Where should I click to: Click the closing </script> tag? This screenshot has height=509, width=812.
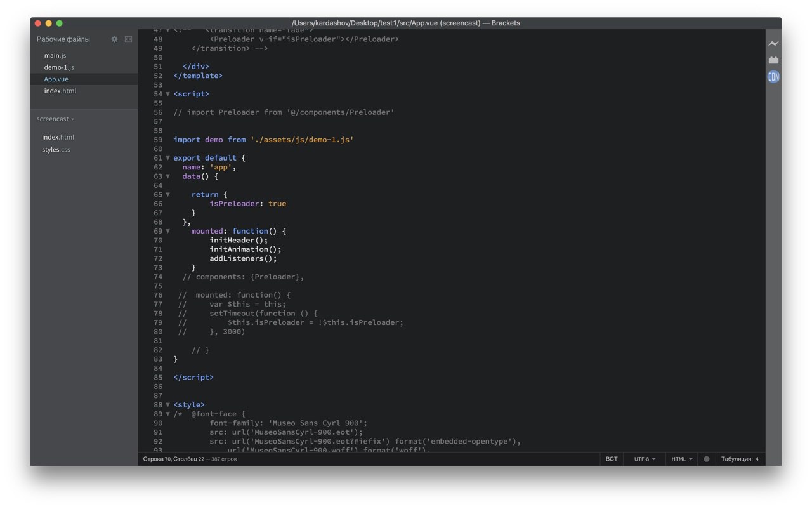point(193,378)
